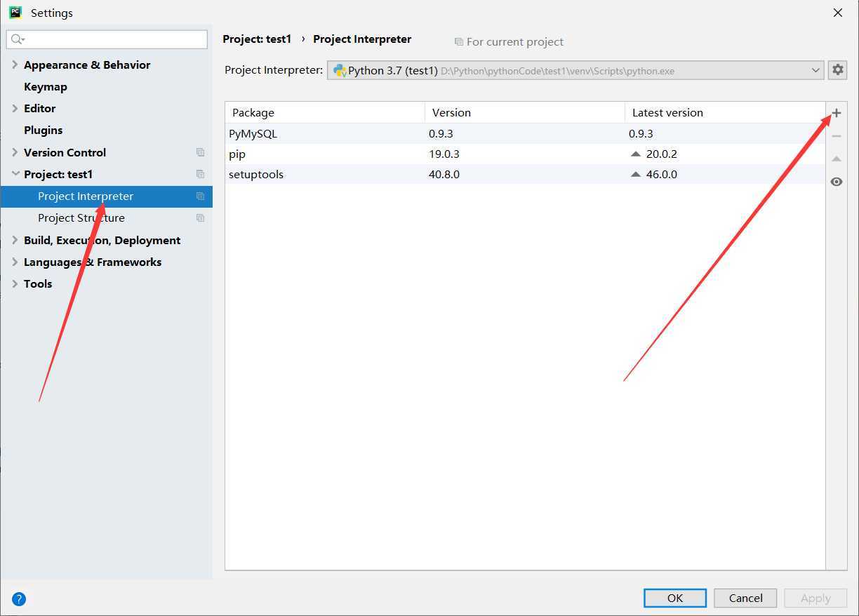
Task: Click the help question mark icon
Action: click(19, 598)
